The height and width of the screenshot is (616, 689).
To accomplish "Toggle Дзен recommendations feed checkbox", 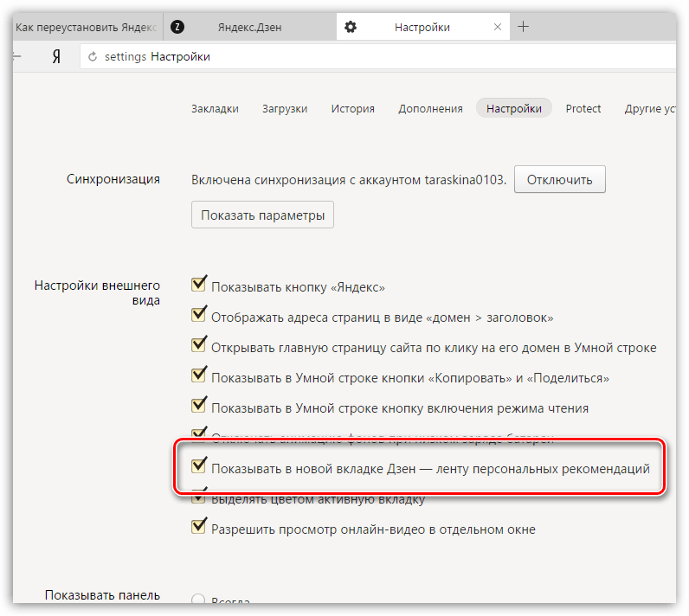I will [x=198, y=465].
